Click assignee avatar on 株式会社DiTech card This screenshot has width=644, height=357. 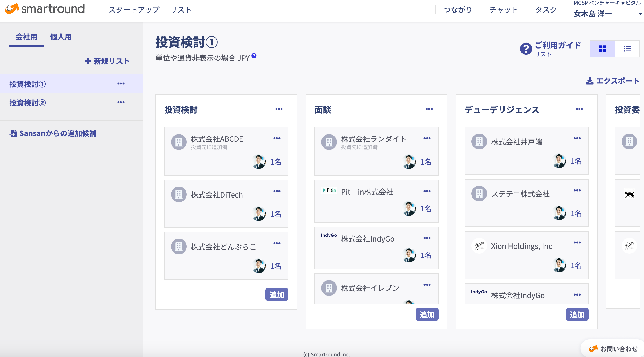(259, 214)
